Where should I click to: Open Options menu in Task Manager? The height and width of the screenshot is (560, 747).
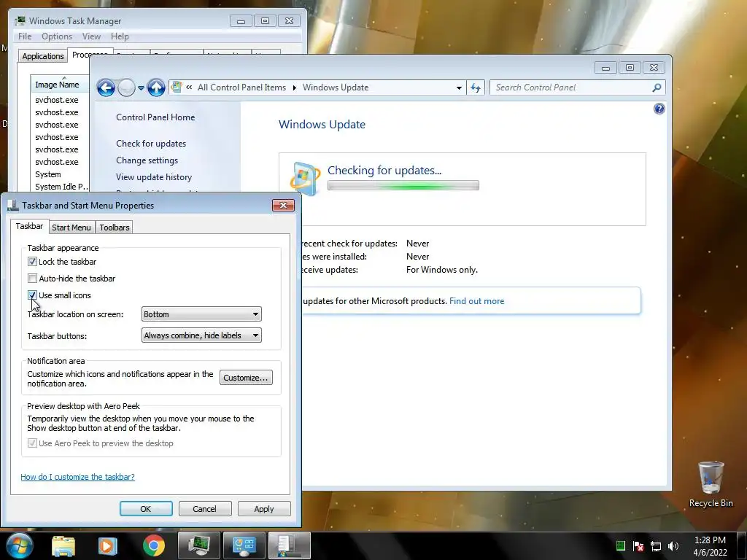[57, 36]
